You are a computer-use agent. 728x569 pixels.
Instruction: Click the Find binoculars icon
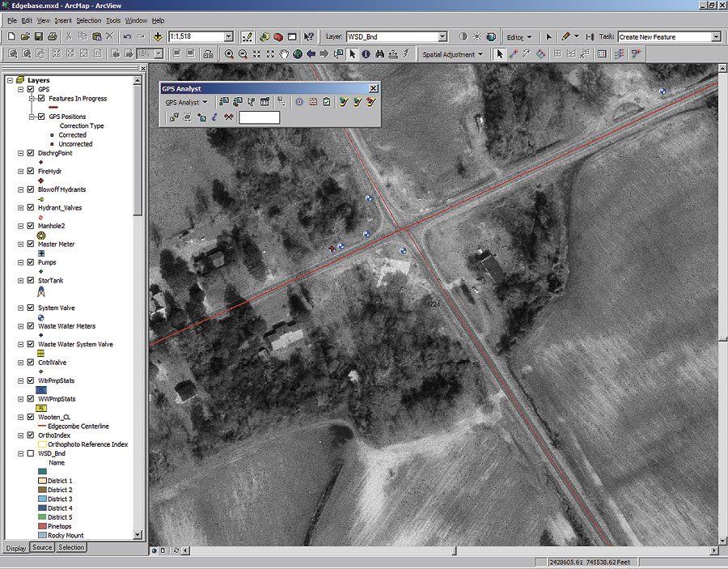379,54
